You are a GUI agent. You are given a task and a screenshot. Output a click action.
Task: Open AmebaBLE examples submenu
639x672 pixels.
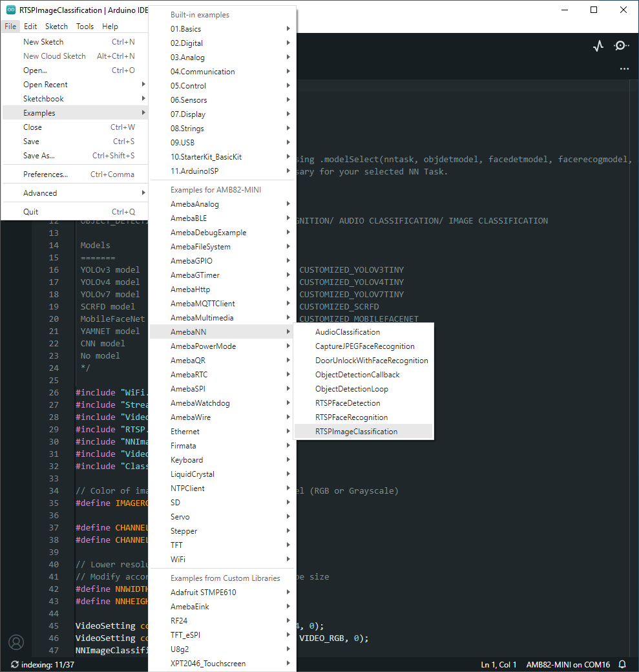coord(222,218)
